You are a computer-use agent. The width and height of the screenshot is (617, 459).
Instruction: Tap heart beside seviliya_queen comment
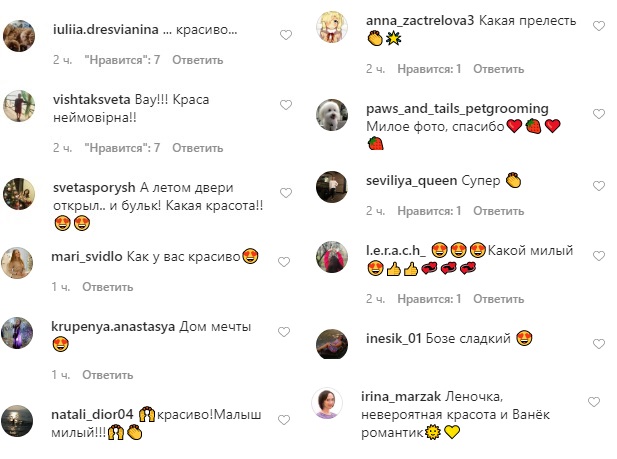tap(599, 186)
